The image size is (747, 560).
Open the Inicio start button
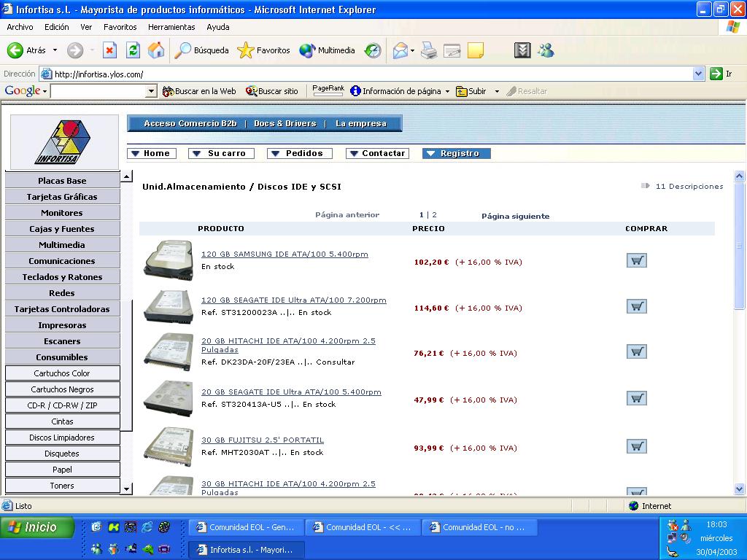tap(37, 527)
